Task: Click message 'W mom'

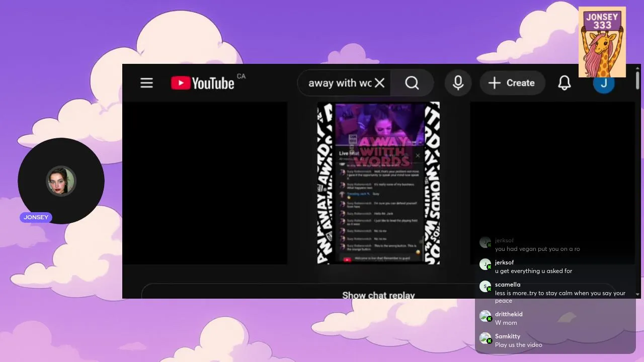Action: click(x=506, y=323)
